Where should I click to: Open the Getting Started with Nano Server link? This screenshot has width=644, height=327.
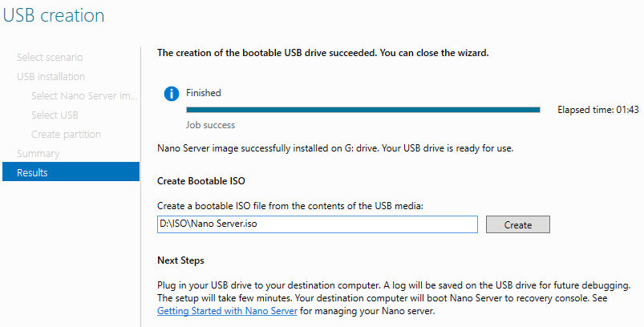click(x=227, y=310)
